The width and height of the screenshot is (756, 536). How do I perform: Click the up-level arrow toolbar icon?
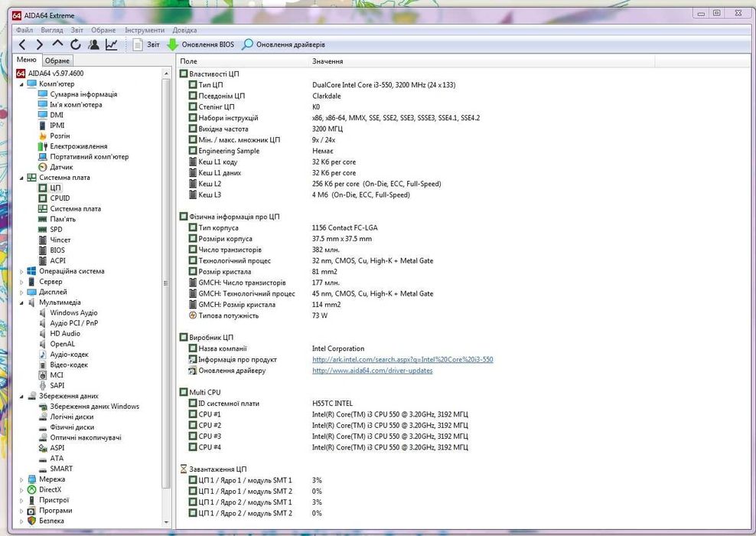point(58,44)
